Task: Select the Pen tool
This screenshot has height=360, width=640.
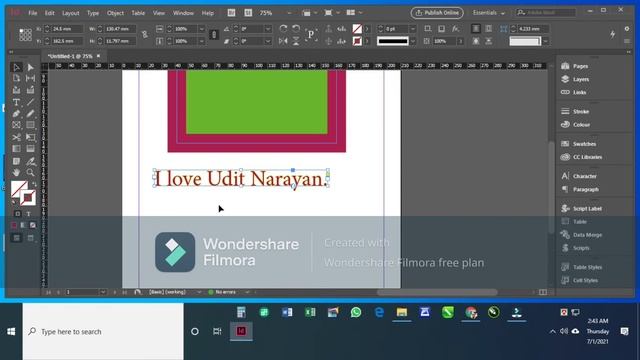Action: (x=16, y=114)
